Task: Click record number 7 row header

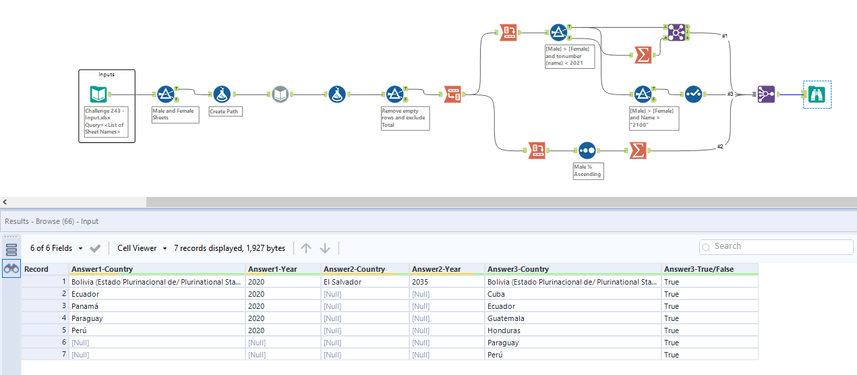Action: pos(45,354)
